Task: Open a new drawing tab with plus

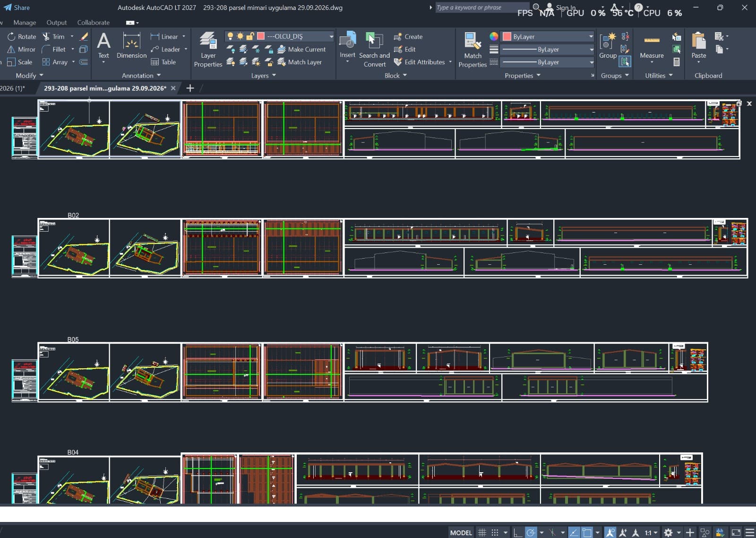Action: [190, 88]
